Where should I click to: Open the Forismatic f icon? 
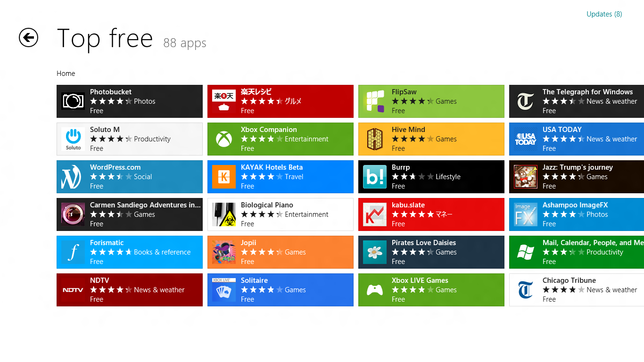[73, 252]
